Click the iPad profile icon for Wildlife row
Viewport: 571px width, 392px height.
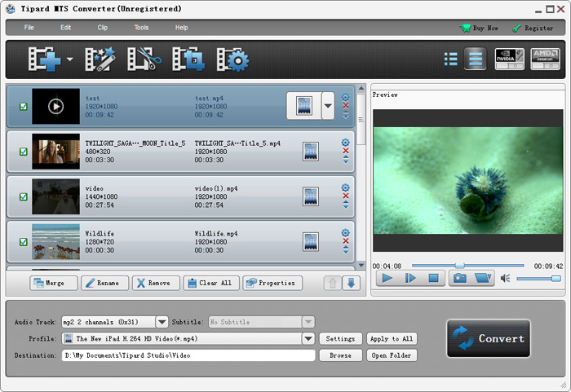311,242
